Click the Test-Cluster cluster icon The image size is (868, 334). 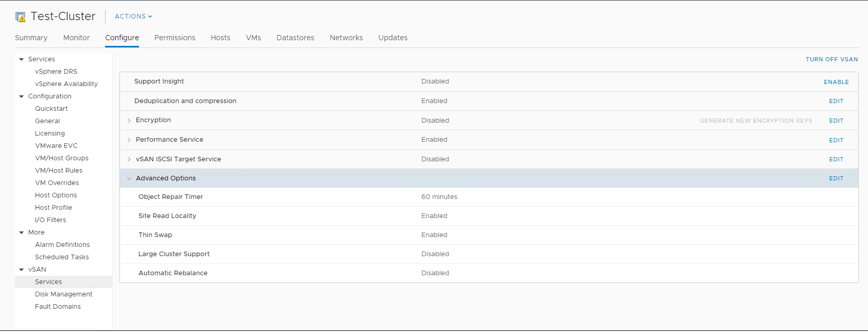pyautogui.click(x=21, y=17)
